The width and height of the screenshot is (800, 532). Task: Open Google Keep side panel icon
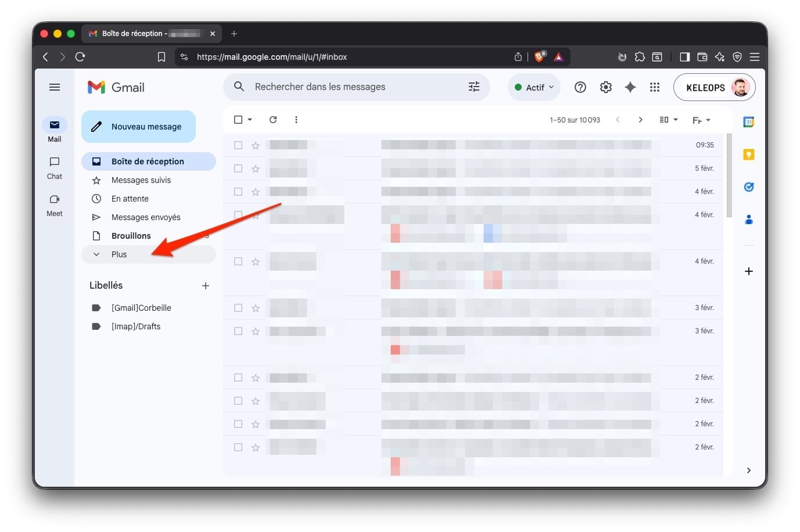tap(748, 154)
